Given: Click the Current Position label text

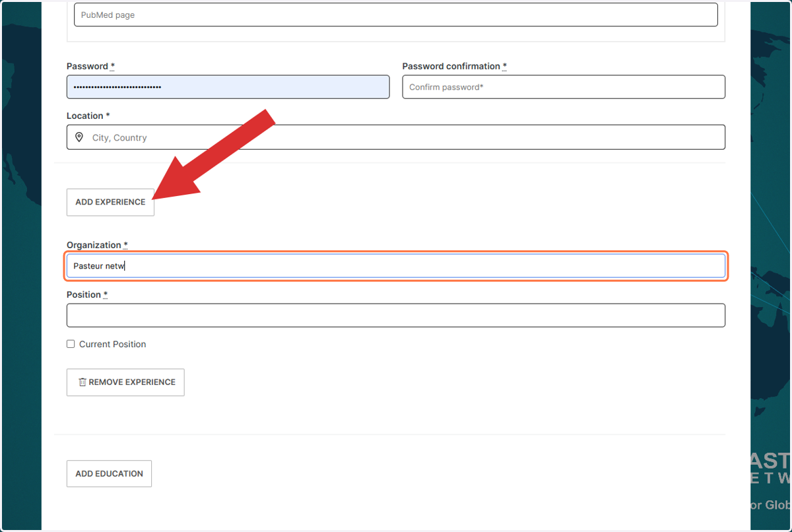Looking at the screenshot, I should point(112,344).
